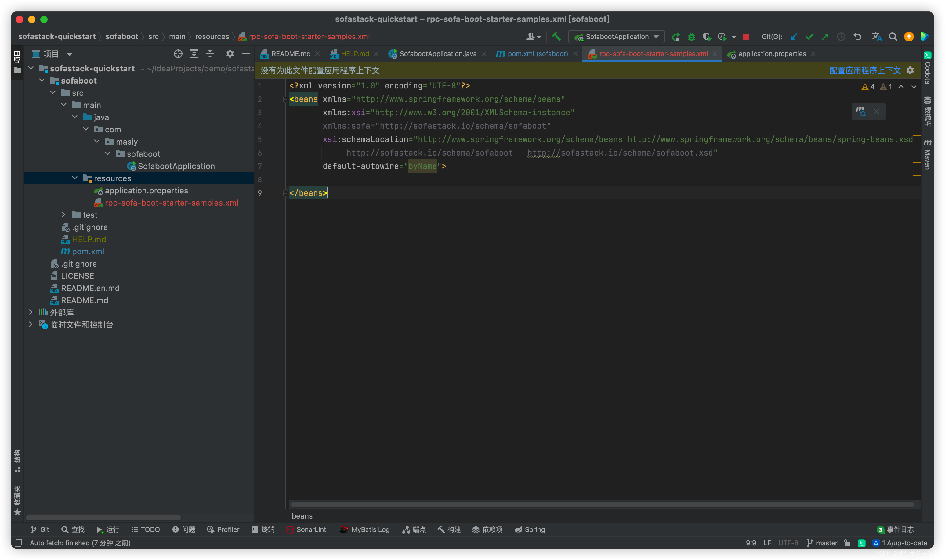Jump to the previous highlighted error arrow
945x560 pixels.
point(901,87)
